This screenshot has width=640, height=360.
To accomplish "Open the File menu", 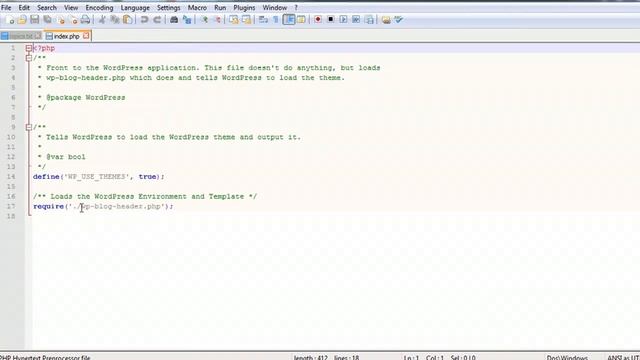I will 6,8.
